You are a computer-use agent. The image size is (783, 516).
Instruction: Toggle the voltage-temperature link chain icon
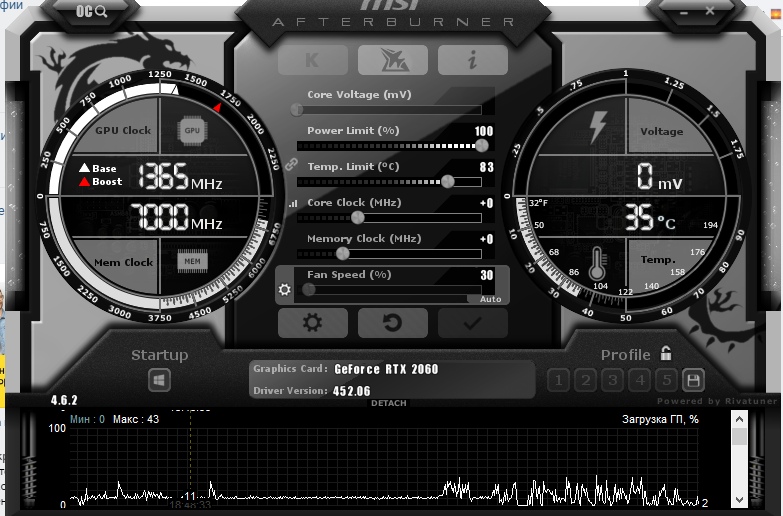292,164
